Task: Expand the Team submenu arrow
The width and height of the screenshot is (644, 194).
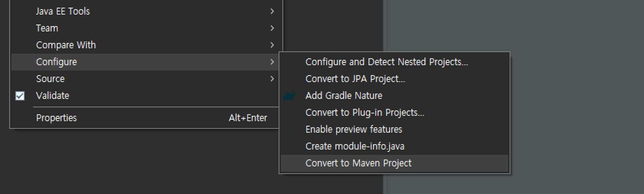Action: [x=272, y=28]
